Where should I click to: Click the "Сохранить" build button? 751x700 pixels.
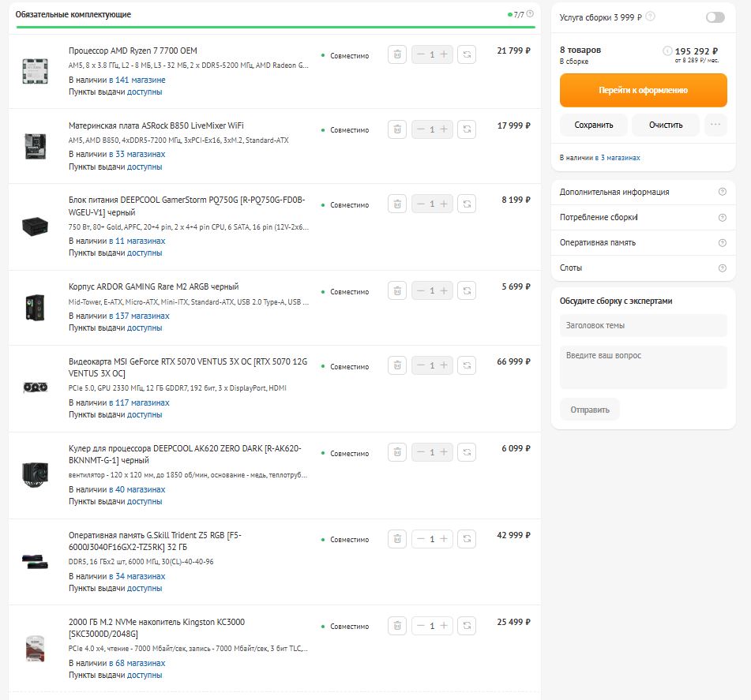click(x=594, y=125)
